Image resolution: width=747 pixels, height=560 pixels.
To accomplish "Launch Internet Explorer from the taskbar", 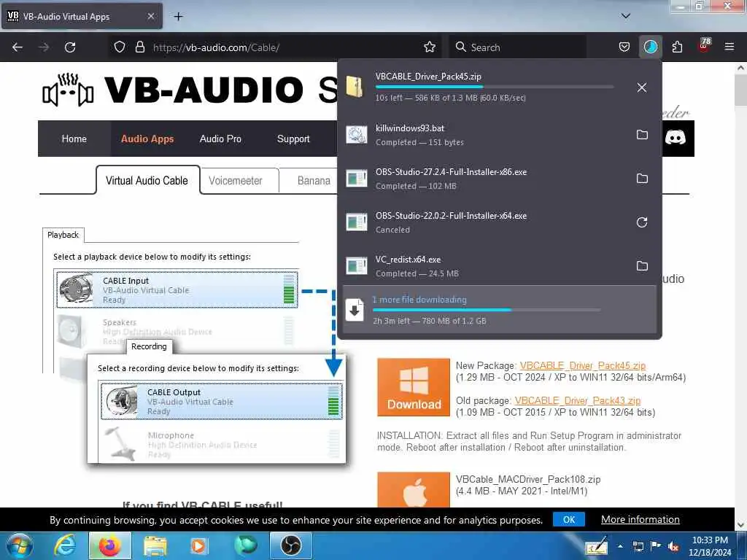I will click(65, 545).
